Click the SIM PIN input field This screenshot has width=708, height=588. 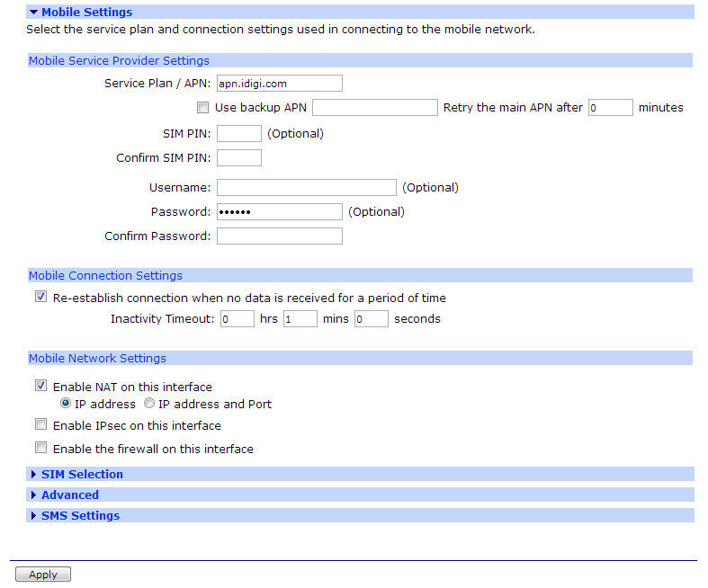[239, 134]
